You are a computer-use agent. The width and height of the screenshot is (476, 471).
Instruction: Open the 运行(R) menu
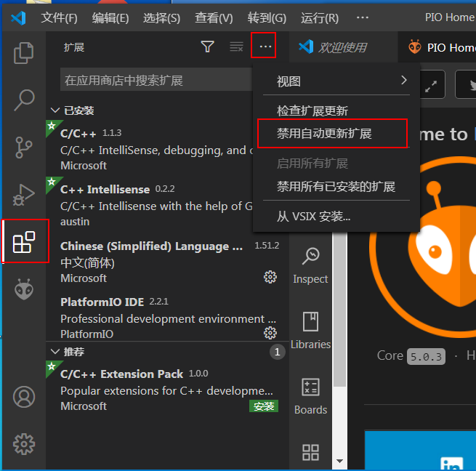click(320, 18)
